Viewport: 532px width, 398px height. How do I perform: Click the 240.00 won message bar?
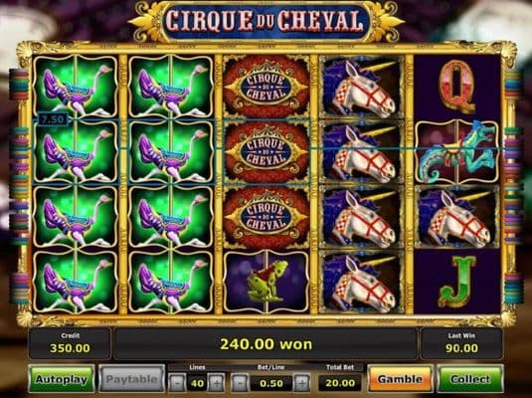click(266, 344)
